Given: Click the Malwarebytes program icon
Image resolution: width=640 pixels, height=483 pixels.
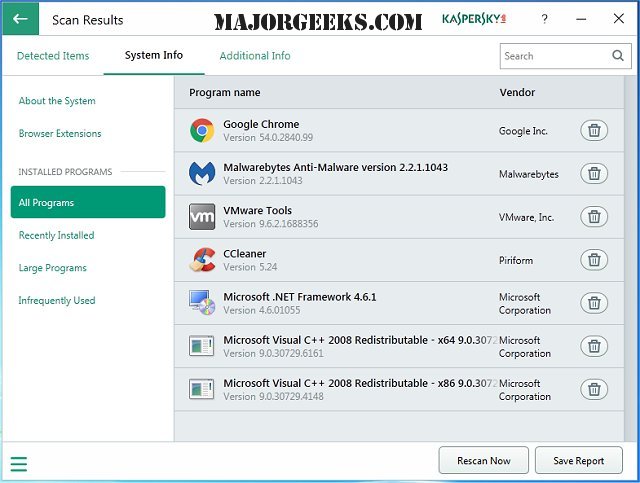Looking at the screenshot, I should (x=202, y=174).
